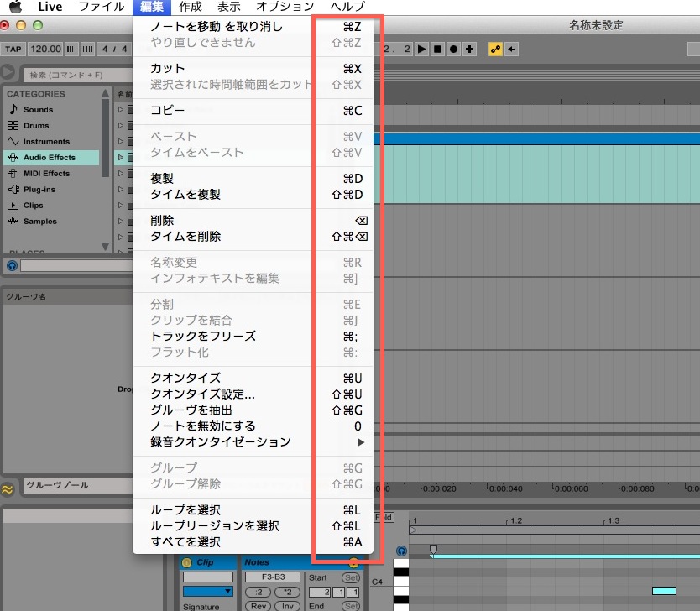Choose ループリージョンを選択 from the edit menu

[x=253, y=526]
